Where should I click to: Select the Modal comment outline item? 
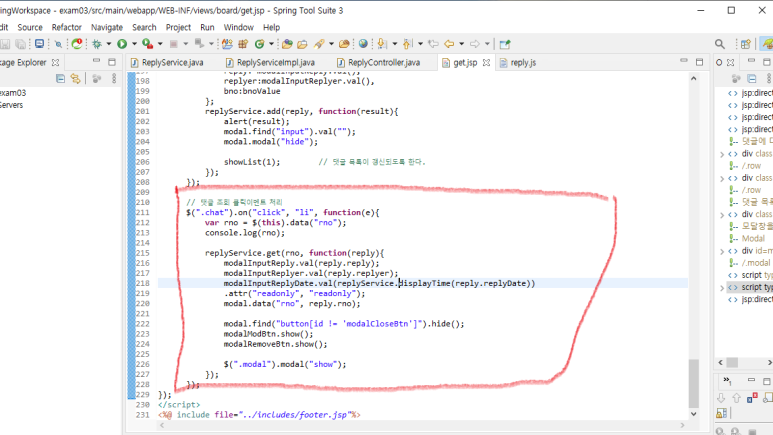coord(753,239)
